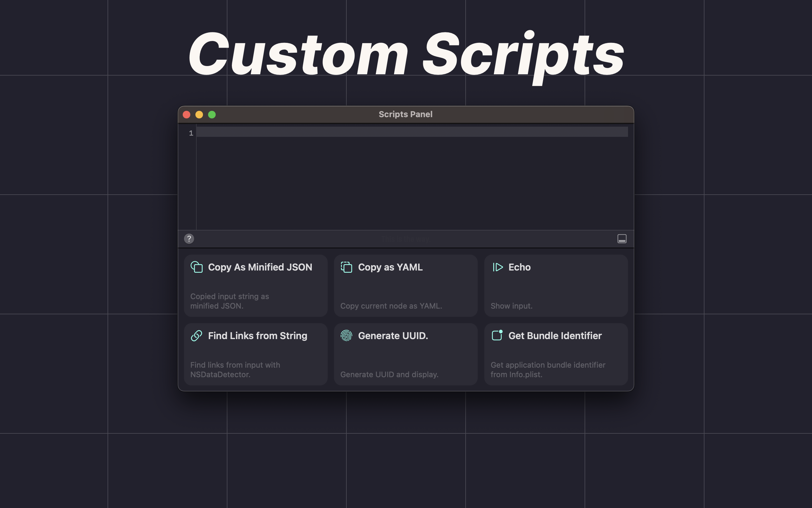Minimize the Scripts Panel with yellow button

pyautogui.click(x=199, y=115)
